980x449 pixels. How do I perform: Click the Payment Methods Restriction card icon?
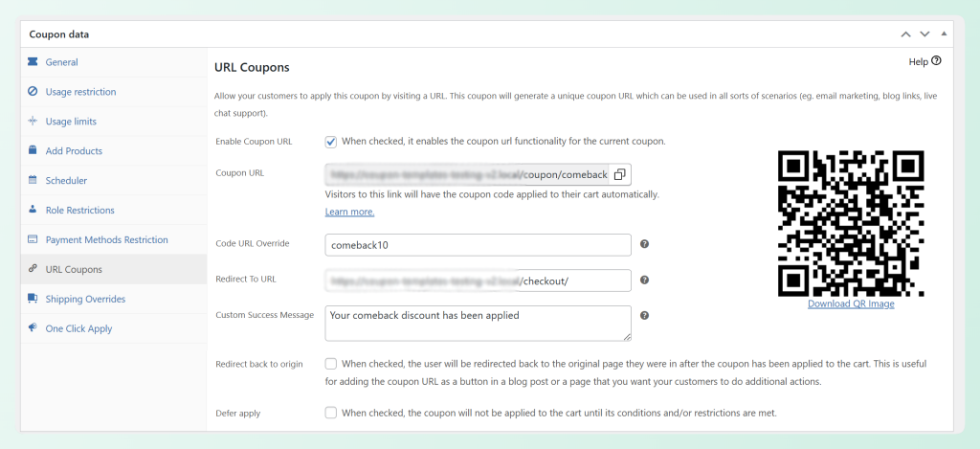tap(33, 239)
